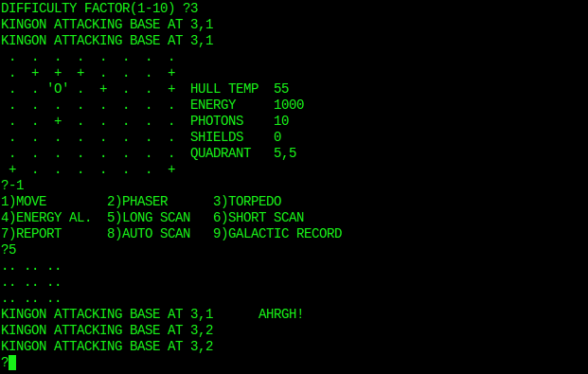Click the KINGON line just above the grid
The width and height of the screenshot is (588, 374).
tap(107, 41)
